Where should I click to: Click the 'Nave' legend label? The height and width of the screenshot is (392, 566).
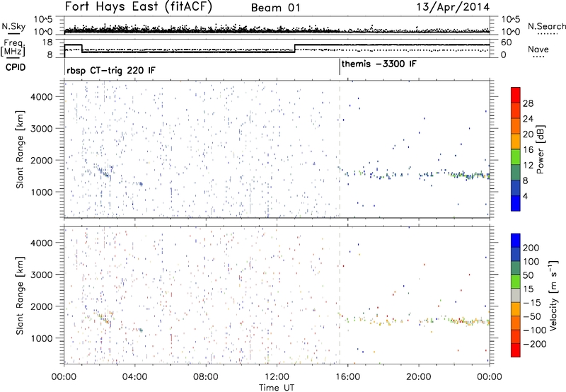point(538,49)
